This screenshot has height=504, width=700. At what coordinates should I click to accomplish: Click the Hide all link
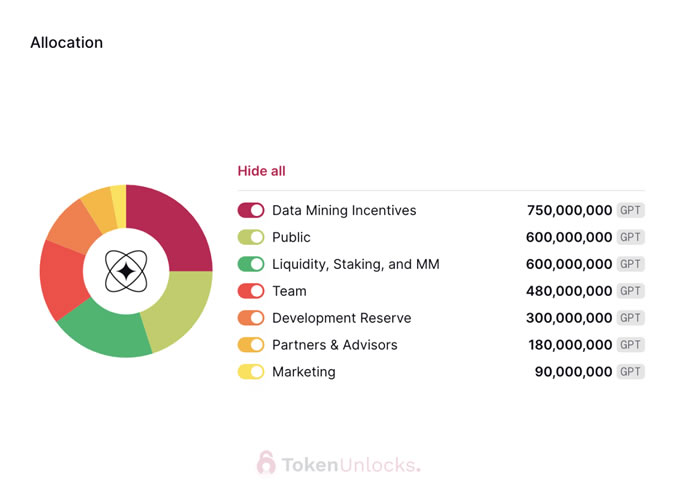tap(261, 171)
